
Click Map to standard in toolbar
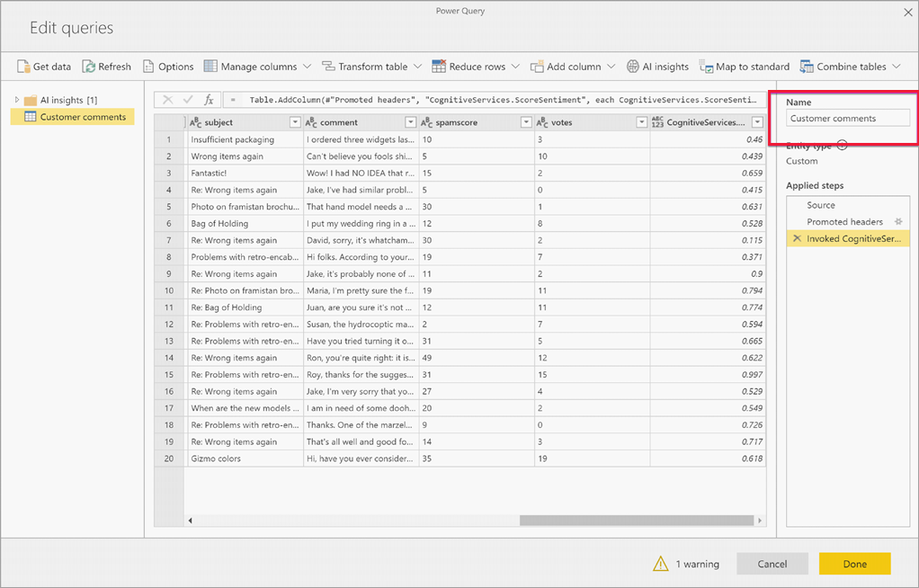click(x=745, y=67)
